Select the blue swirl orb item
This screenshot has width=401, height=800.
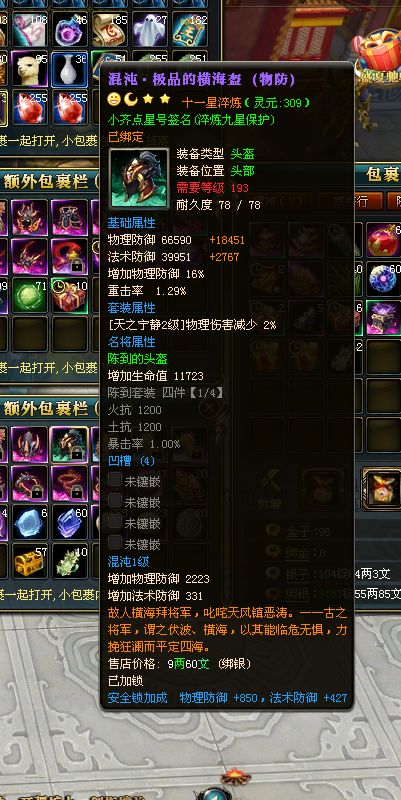[x=383, y=279]
